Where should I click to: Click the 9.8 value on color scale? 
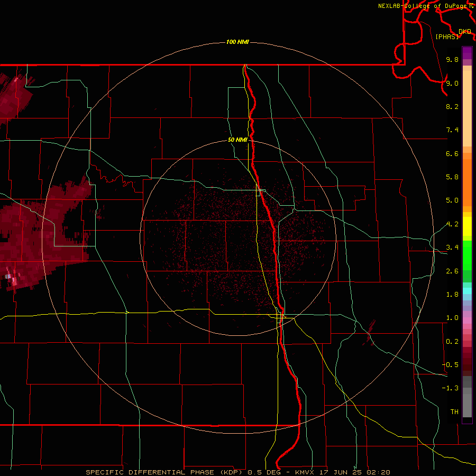(452, 59)
